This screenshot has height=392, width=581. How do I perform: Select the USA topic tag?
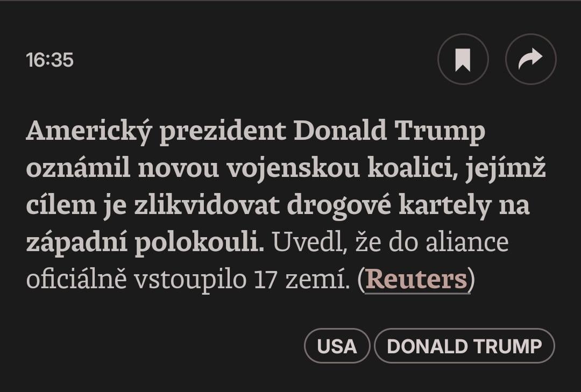coord(337,346)
